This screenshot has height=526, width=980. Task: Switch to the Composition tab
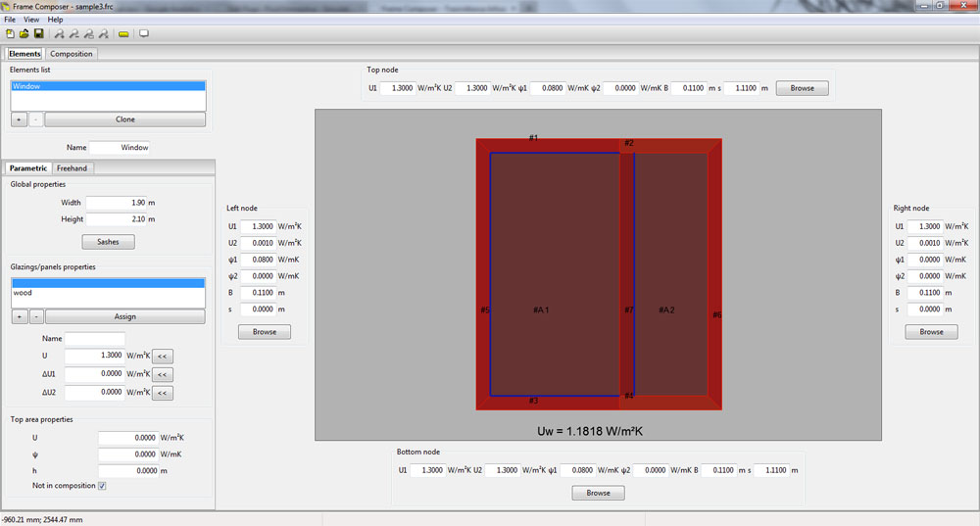72,54
